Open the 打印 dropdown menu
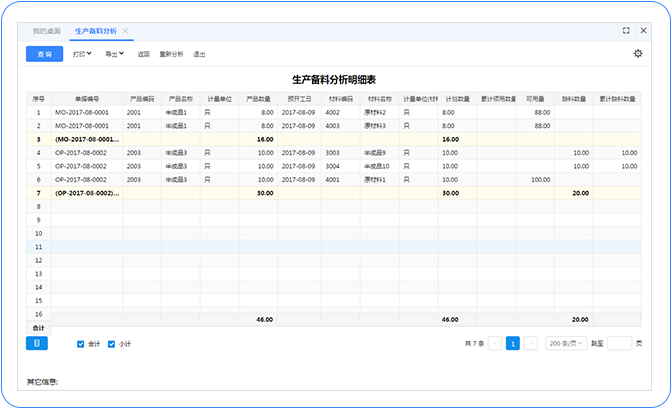The height and width of the screenshot is (410, 672). click(x=84, y=54)
